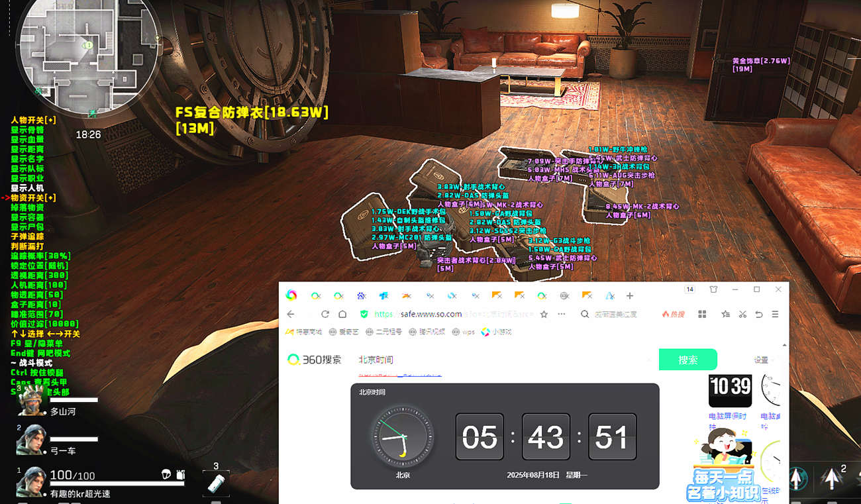Image resolution: width=861 pixels, height=504 pixels.
Task: Click the 360搜索 logo
Action: [315, 360]
